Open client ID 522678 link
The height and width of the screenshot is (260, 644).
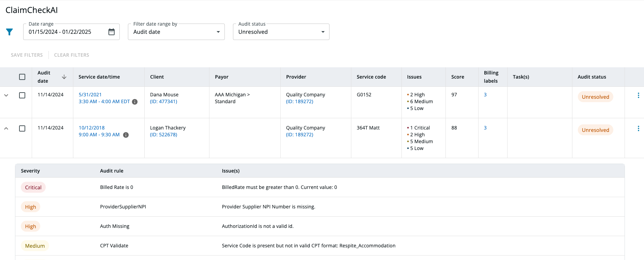pyautogui.click(x=164, y=135)
